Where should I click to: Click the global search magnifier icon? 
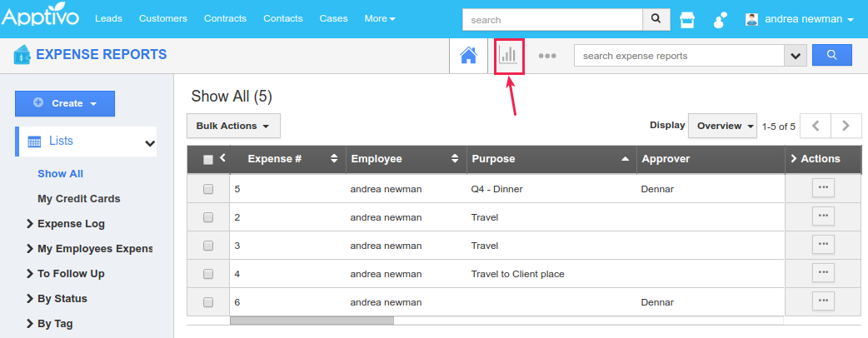pyautogui.click(x=656, y=19)
